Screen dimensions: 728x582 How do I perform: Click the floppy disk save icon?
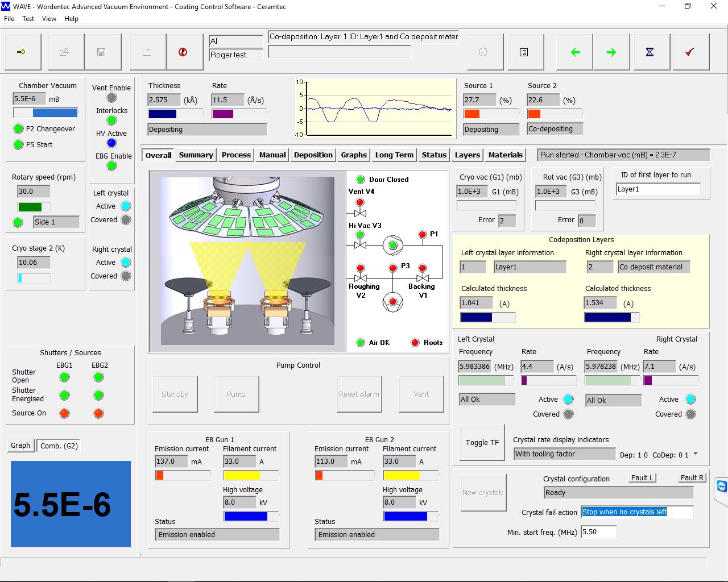[102, 52]
